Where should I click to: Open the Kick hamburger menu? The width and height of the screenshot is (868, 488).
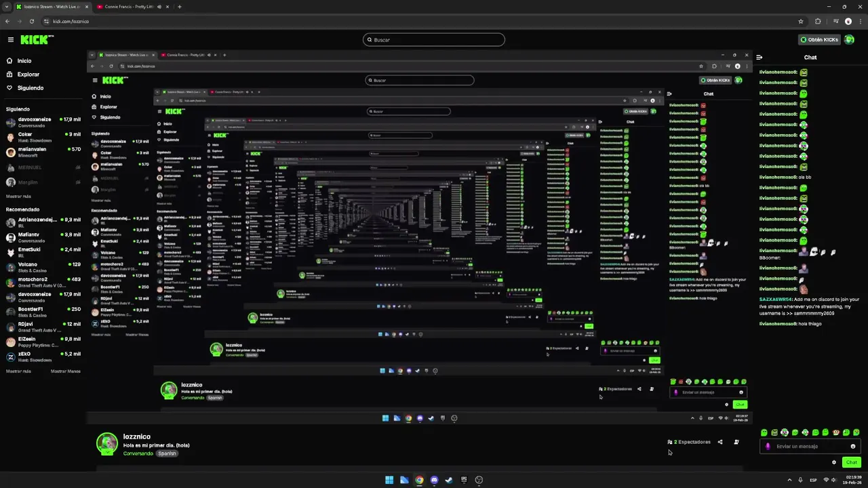pos(10,39)
